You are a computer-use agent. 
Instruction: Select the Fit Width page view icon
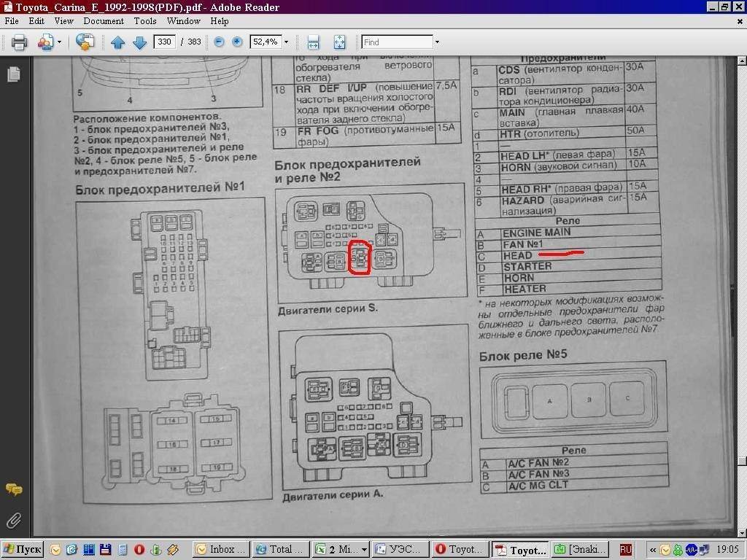pos(313,42)
